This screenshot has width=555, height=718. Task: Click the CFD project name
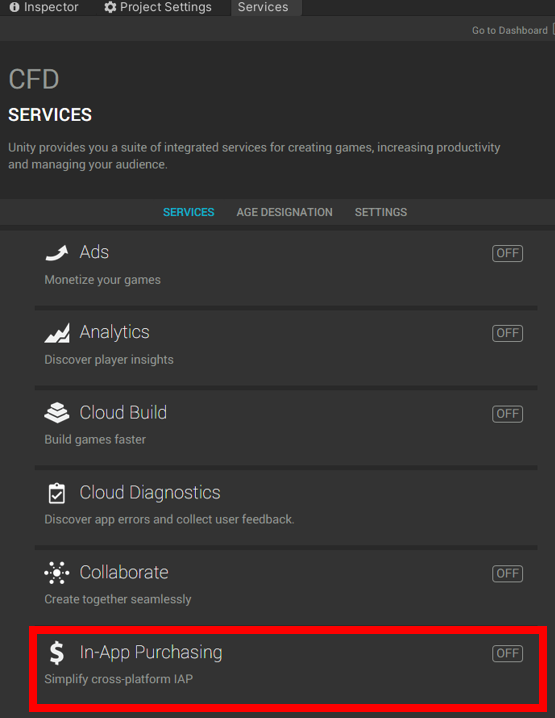(34, 79)
